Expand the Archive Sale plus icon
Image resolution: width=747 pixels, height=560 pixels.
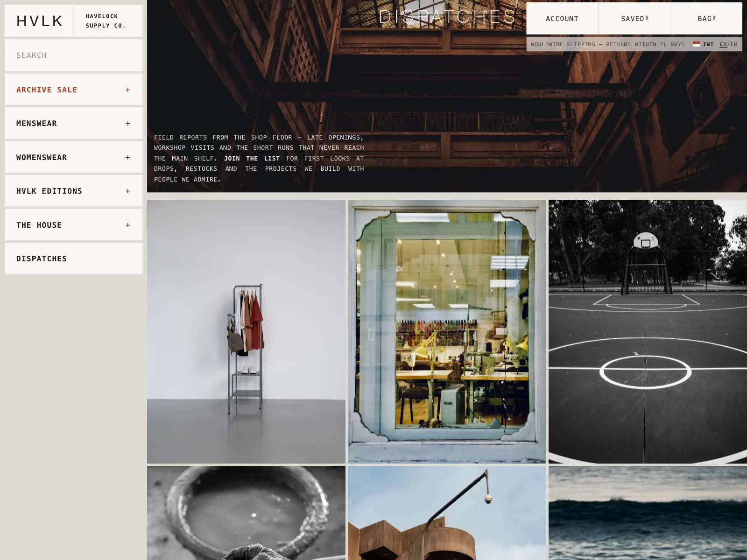pos(127,90)
